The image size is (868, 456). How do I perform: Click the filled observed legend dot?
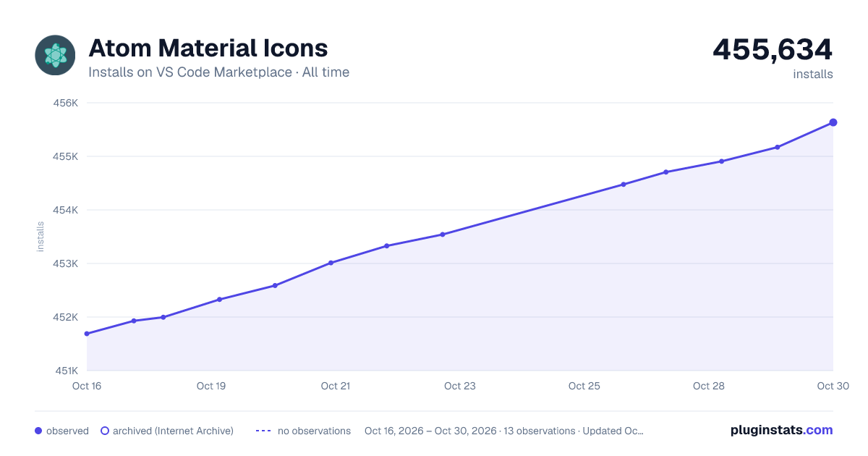pyautogui.click(x=38, y=431)
